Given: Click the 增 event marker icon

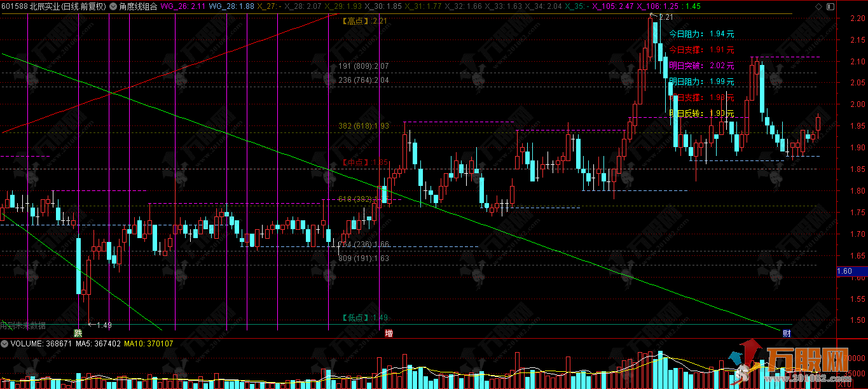Looking at the screenshot, I should tap(389, 333).
